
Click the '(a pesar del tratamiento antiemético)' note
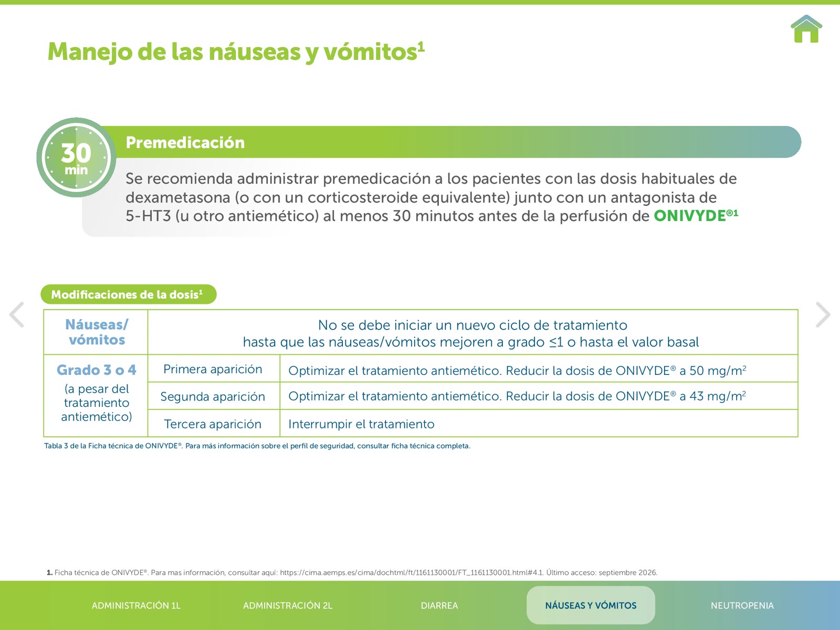(x=97, y=403)
